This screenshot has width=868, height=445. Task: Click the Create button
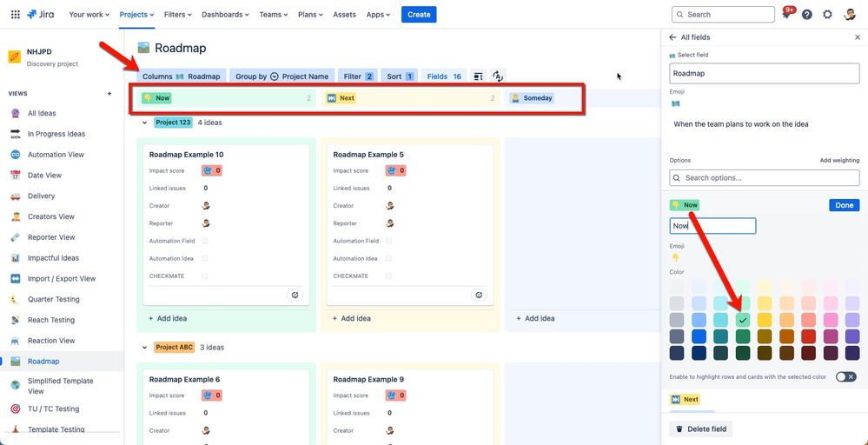pos(419,15)
